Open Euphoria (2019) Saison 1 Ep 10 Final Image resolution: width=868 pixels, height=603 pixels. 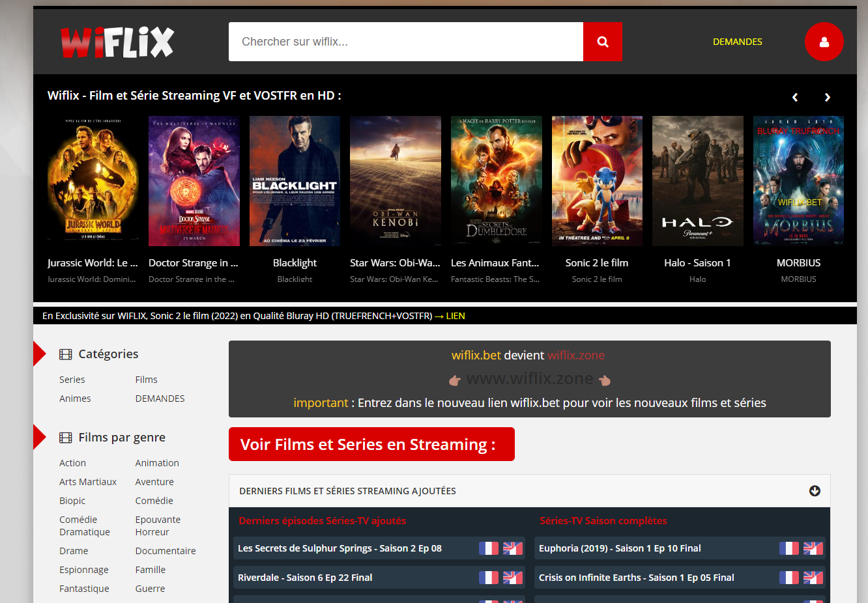620,548
